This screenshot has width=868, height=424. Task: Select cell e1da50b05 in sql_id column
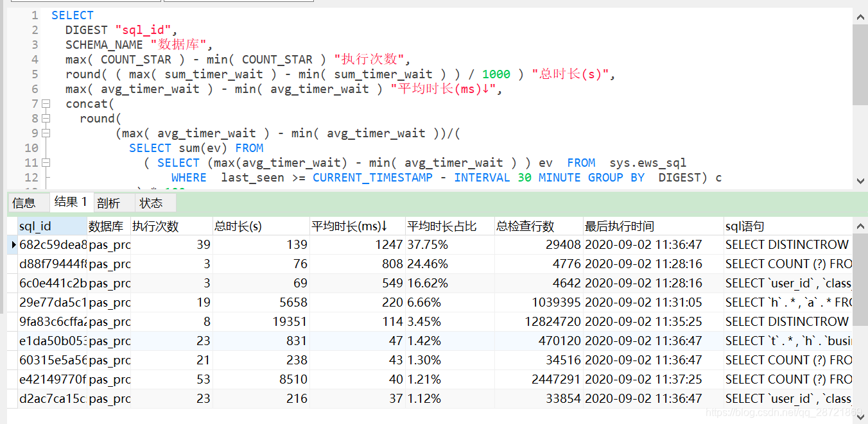53,341
